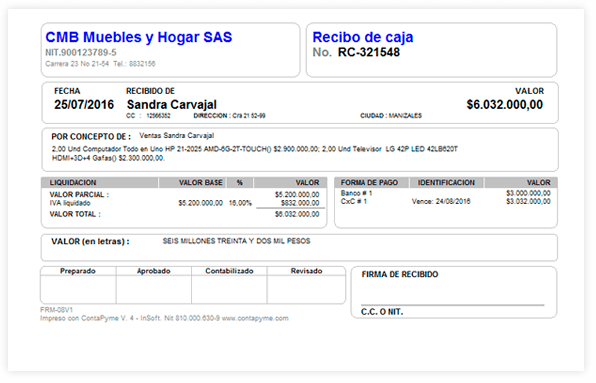
Task: Click the company name CMB Muebles y Hogar SAS
Action: (139, 37)
